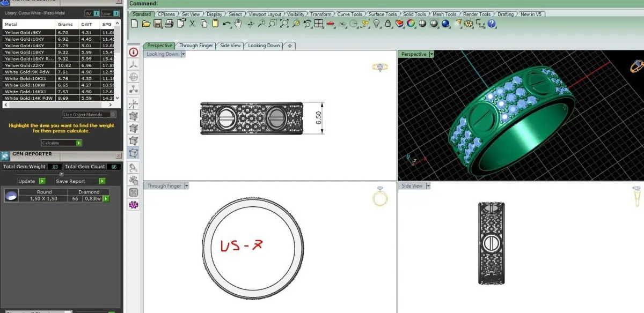This screenshot has width=644, height=313.
Task: Click the highlighted wireframe box sidebar icon
Action: click(134, 153)
